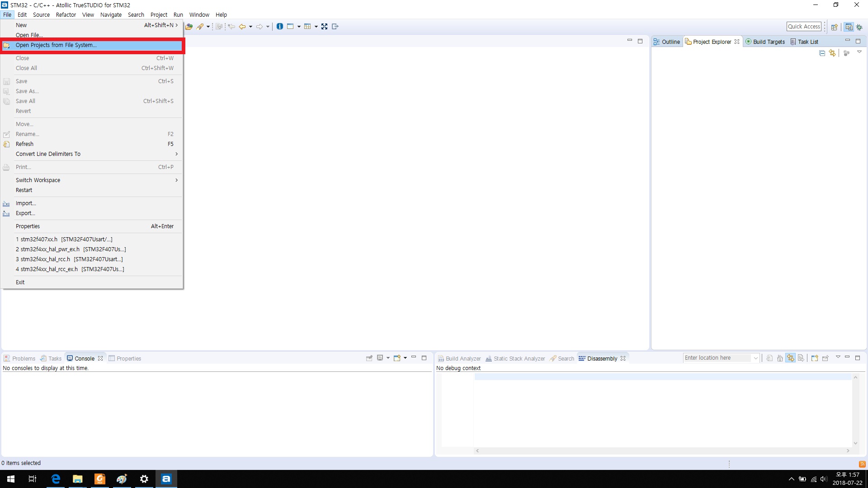
Task: Open Project Explorer View Menu triangle
Action: pos(859,52)
